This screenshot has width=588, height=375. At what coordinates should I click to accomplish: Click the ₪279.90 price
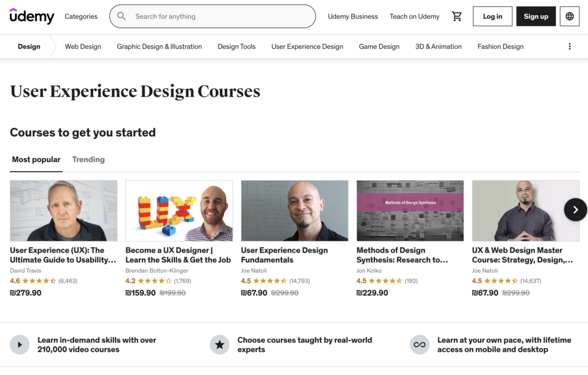26,293
